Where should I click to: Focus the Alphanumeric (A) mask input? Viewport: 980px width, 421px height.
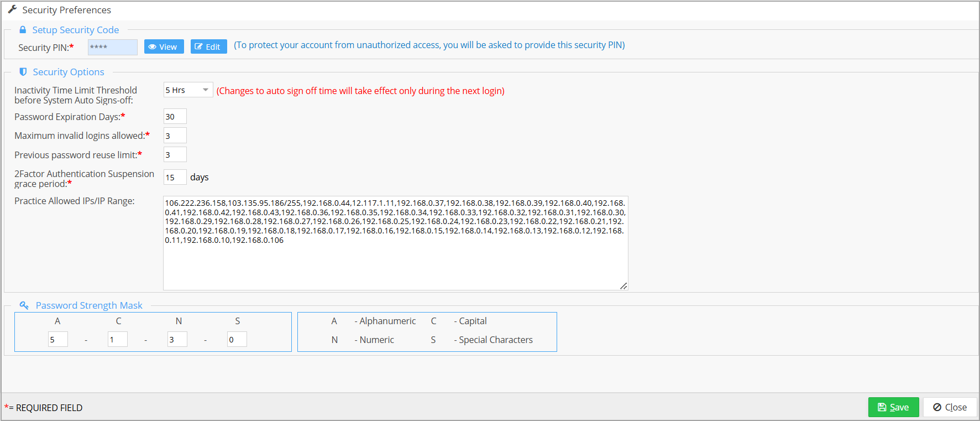pyautogui.click(x=57, y=340)
